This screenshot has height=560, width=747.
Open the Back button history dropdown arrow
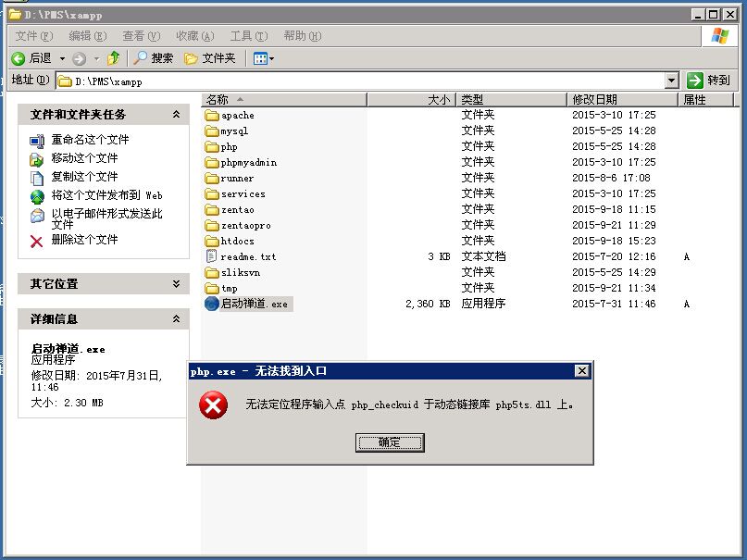(x=62, y=58)
